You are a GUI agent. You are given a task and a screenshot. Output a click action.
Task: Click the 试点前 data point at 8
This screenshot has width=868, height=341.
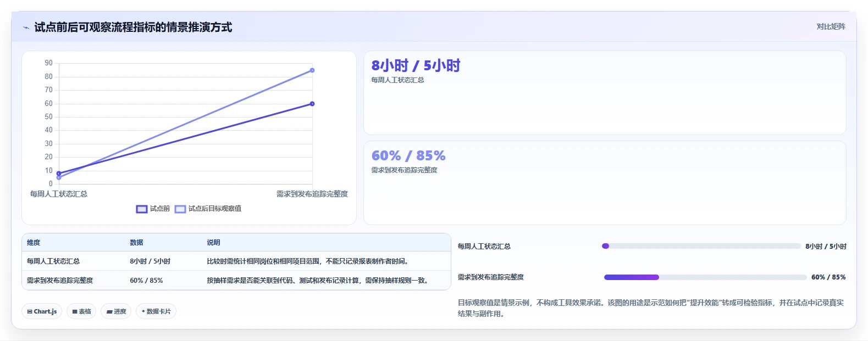(59, 174)
